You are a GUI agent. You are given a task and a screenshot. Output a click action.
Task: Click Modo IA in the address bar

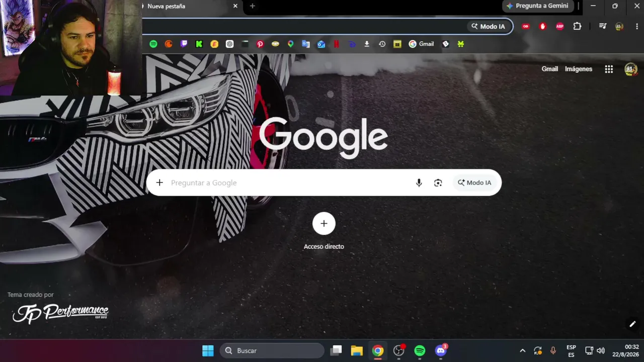488,27
